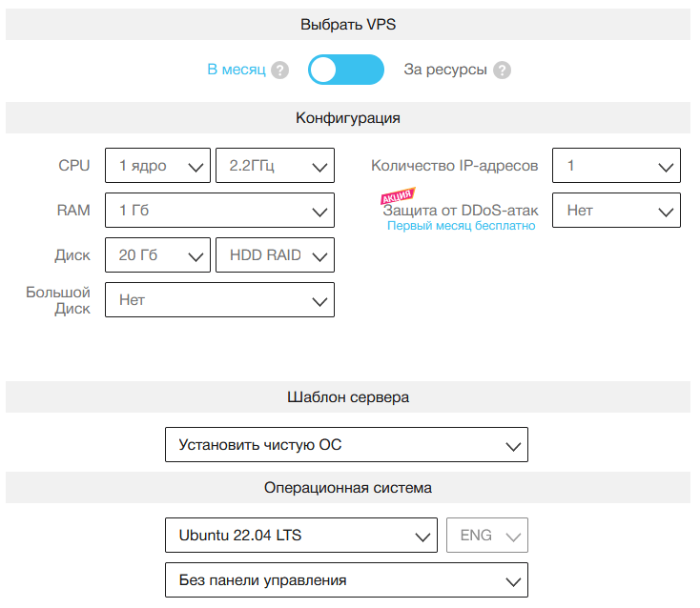
Task: Select the За ресурсы billing option label
Action: point(445,70)
